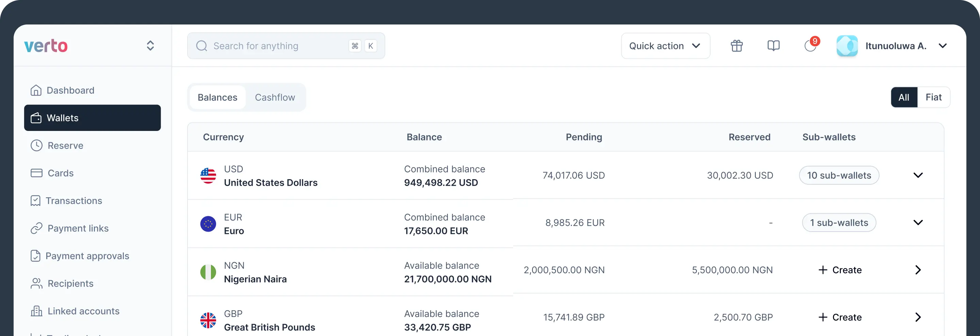Select Wallets in the sidebar
Screen dimensions: 980x336
93,118
